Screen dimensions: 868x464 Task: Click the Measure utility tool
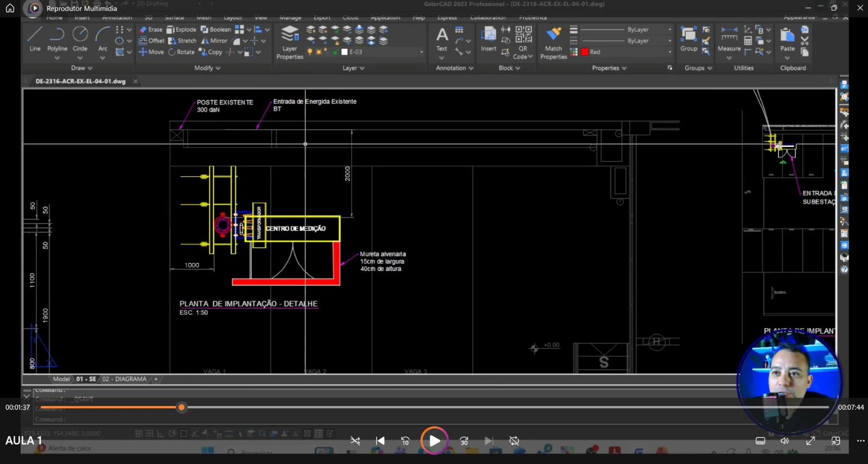(729, 39)
